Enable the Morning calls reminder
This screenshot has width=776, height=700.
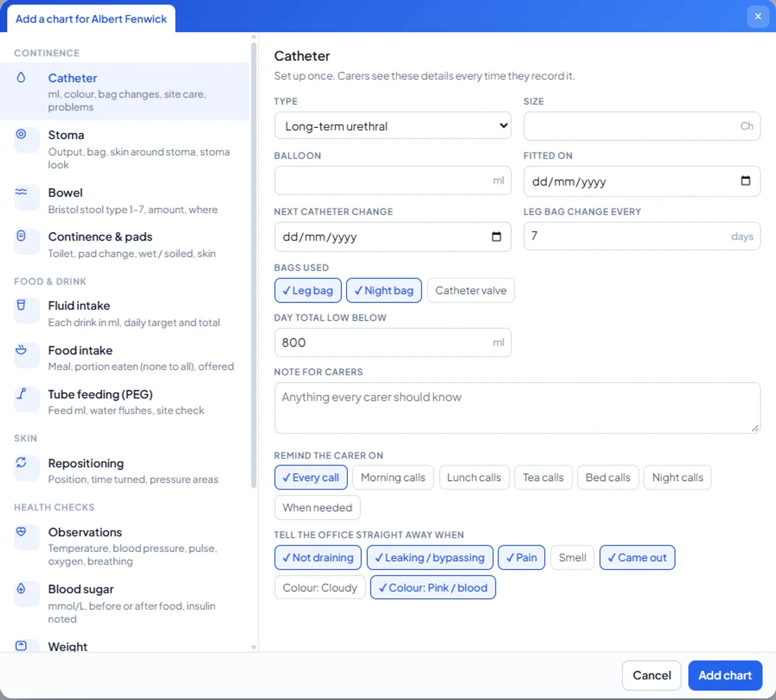click(393, 478)
